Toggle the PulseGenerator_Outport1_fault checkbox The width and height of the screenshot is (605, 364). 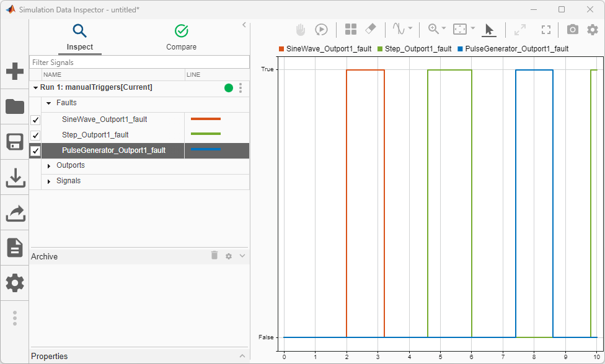35,150
